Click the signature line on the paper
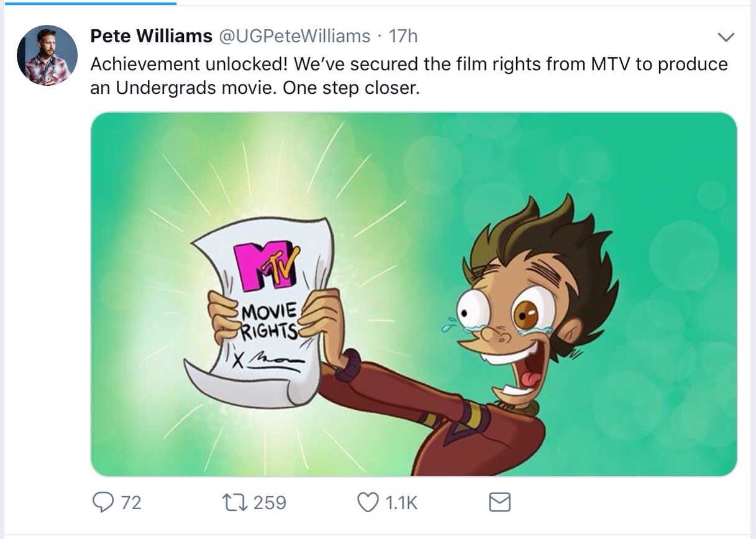Screen dimensions: 756x539 (x=268, y=361)
